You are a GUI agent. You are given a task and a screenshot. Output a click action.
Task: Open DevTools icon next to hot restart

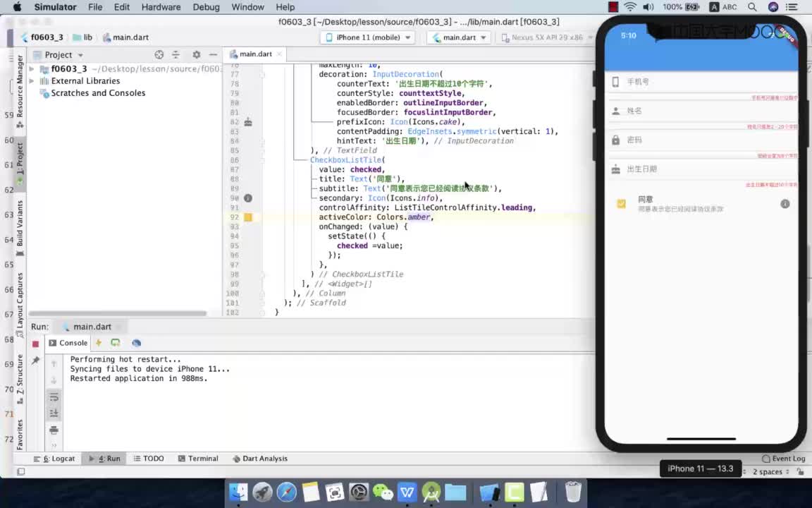click(136, 343)
